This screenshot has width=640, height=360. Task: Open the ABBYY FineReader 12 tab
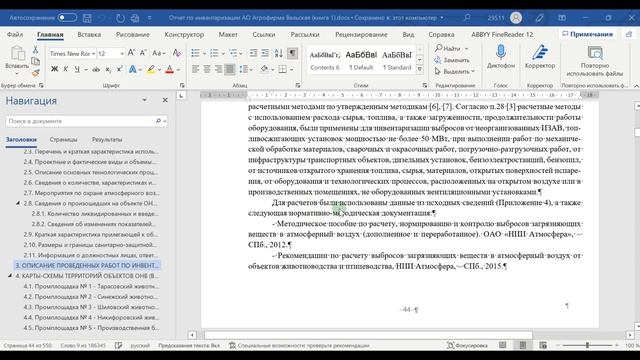pos(502,35)
